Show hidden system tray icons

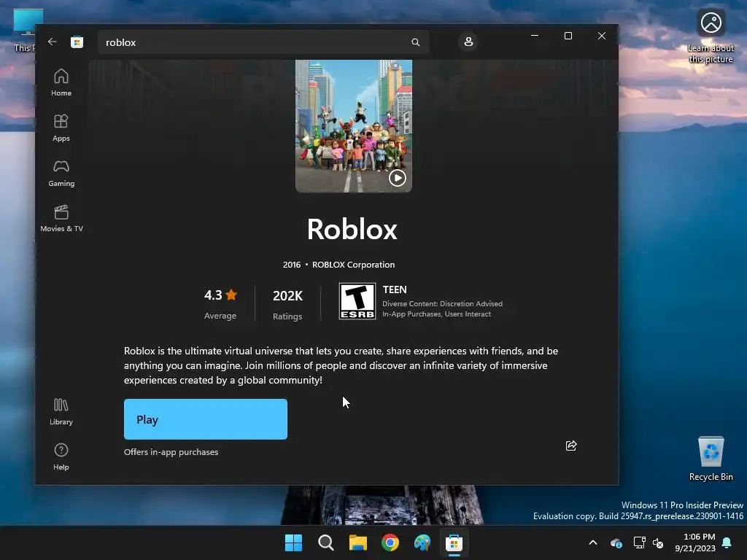[x=593, y=542]
